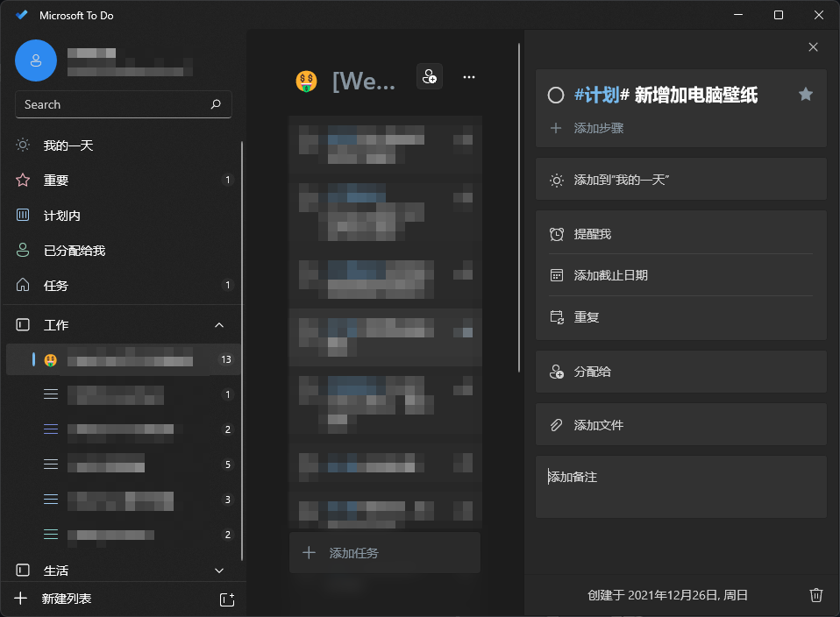Image resolution: width=840 pixels, height=617 pixels.
Task: Delete task with trash icon
Action: point(815,595)
